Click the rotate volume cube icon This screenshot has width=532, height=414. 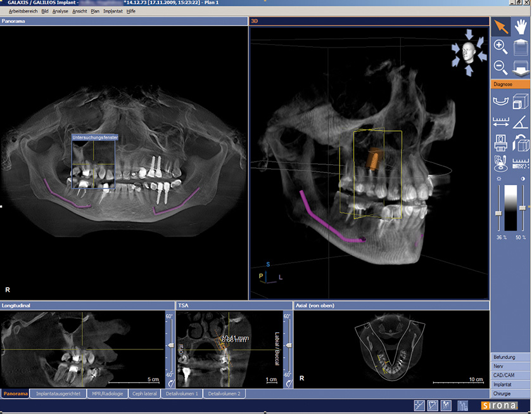click(521, 143)
